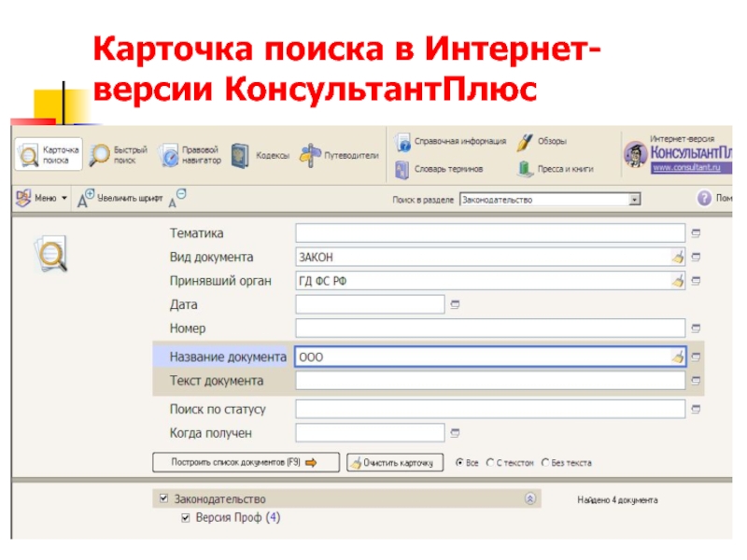This screenshot has width=747, height=560.
Task: Select the Без текста radio button
Action: (545, 462)
